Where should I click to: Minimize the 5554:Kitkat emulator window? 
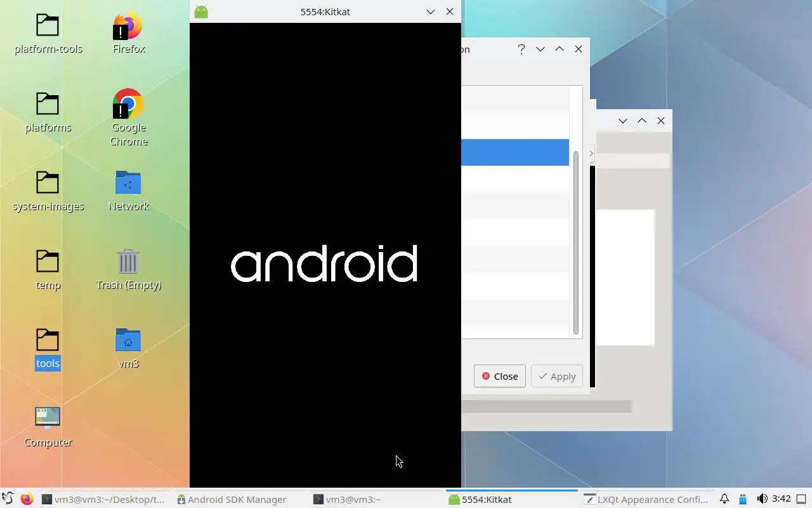431,11
